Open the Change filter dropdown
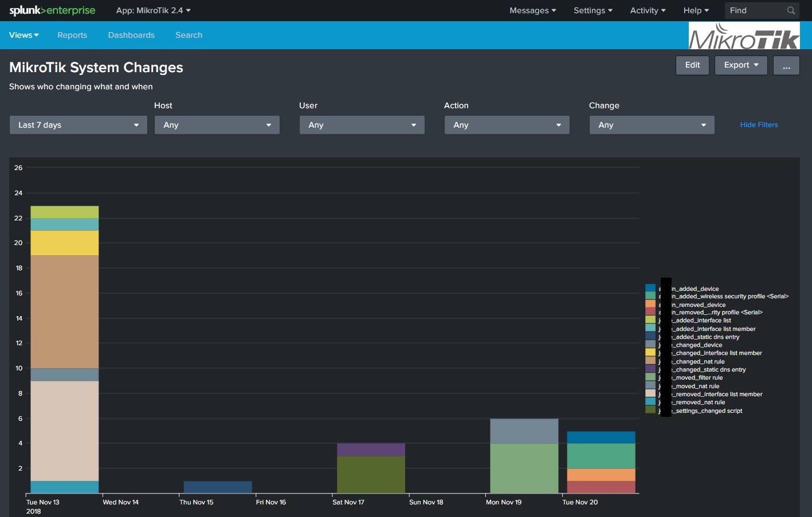The width and height of the screenshot is (812, 517). click(x=652, y=125)
